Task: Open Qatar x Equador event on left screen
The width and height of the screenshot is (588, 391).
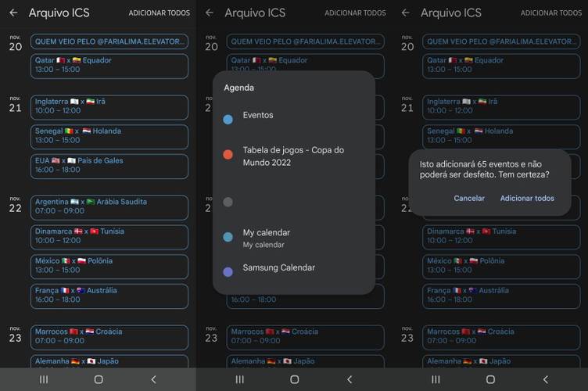Action: pos(109,66)
